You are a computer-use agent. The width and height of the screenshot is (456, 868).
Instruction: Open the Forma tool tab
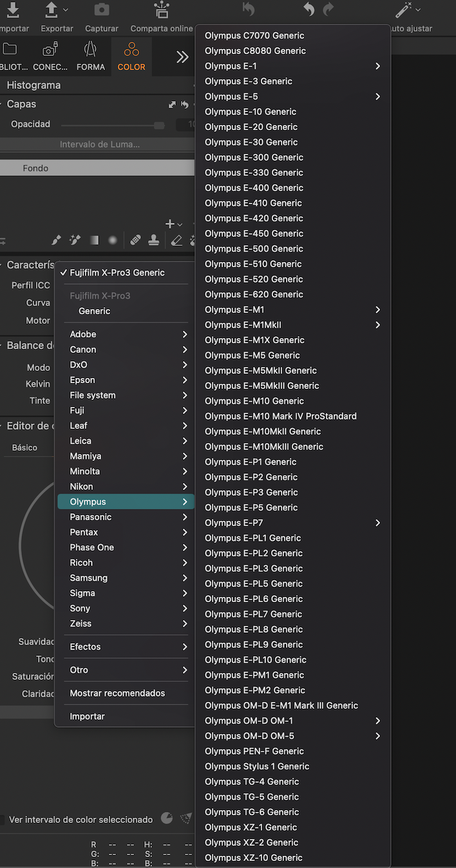click(91, 56)
